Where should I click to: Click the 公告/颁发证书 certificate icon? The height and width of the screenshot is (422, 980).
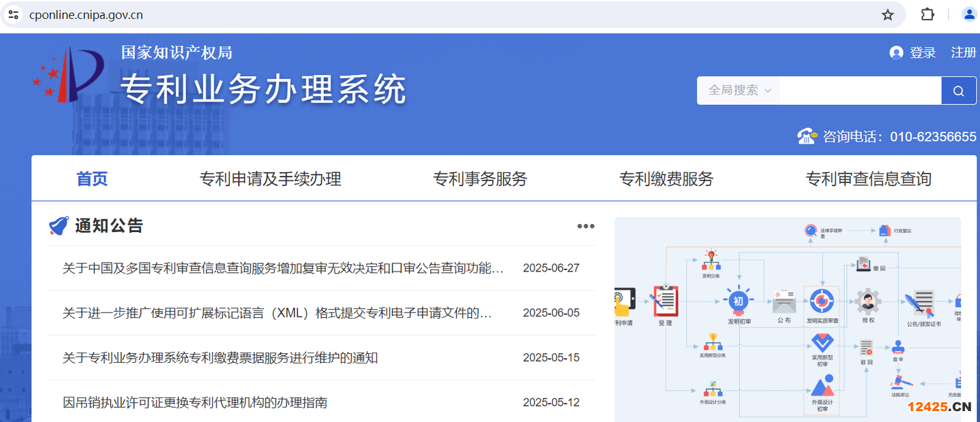click(x=919, y=304)
